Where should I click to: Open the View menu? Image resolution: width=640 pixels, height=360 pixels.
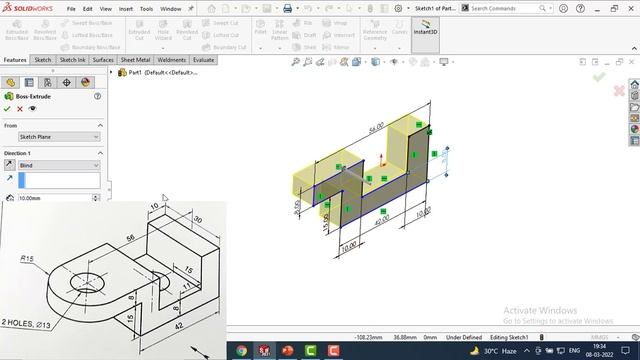pos(105,9)
